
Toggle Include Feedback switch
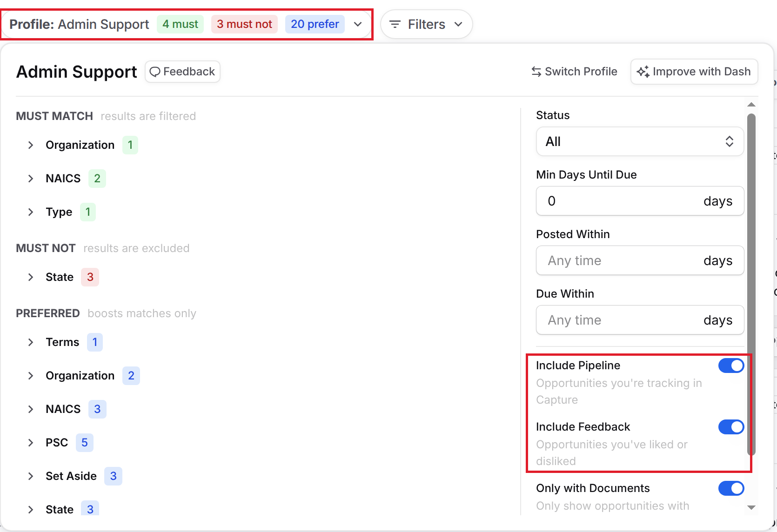coord(731,427)
